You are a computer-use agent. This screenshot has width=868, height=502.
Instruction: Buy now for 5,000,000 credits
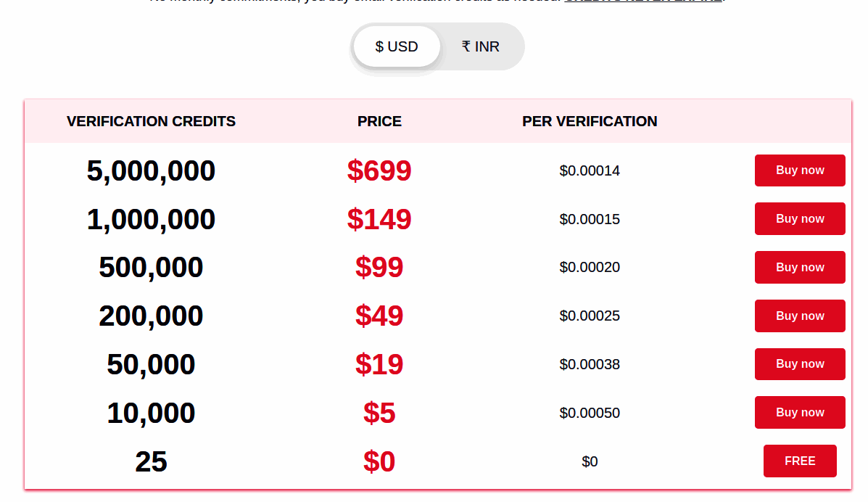point(800,170)
